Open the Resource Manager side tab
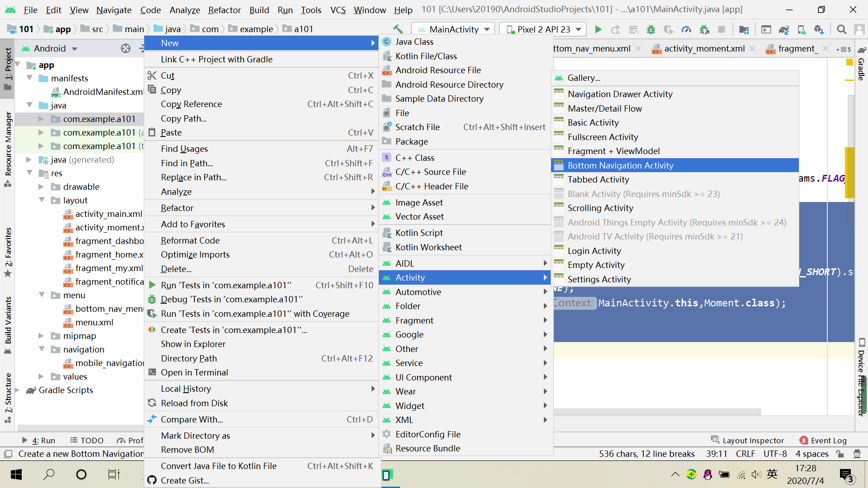The image size is (868, 488). (x=8, y=149)
